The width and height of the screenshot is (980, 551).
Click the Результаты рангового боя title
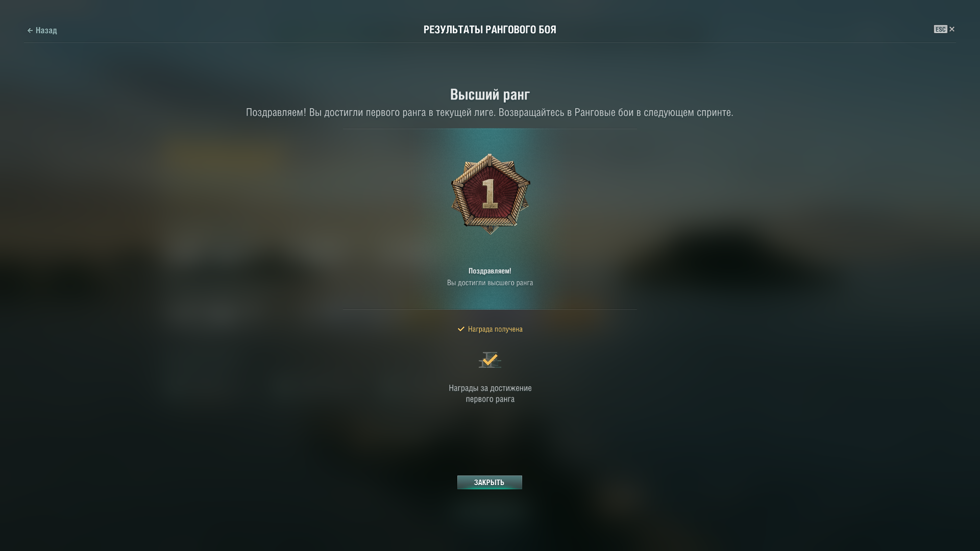coord(490,30)
